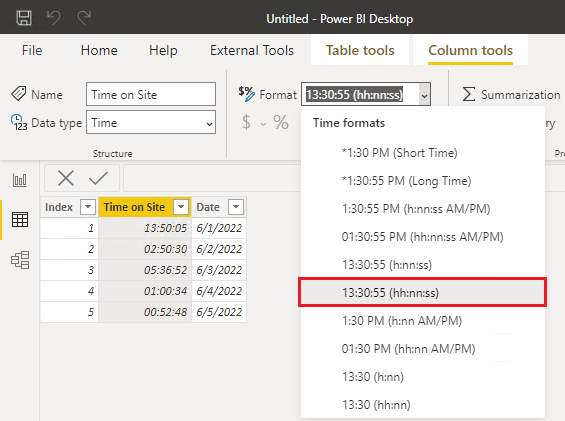Switch to the Home tab

point(99,50)
